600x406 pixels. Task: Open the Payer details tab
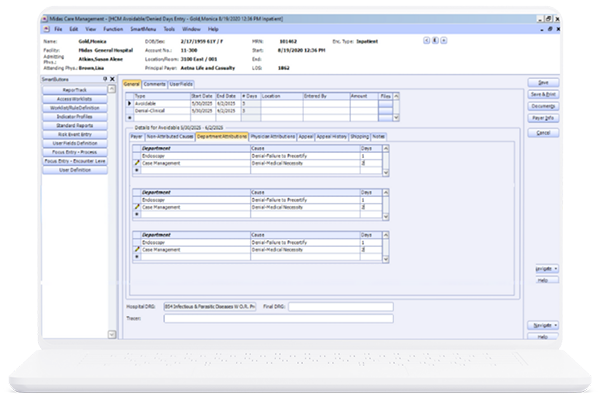[136, 136]
